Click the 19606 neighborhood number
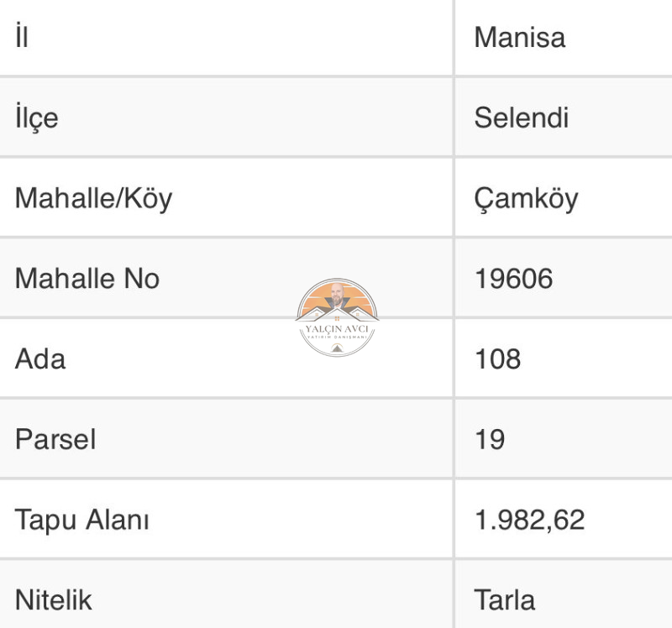The image size is (672, 628). click(x=513, y=279)
